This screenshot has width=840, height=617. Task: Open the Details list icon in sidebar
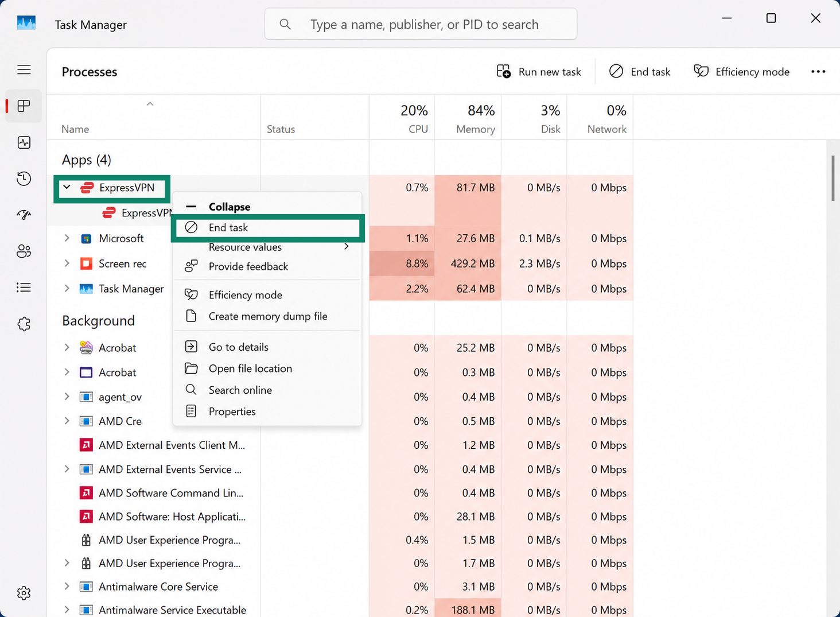tap(24, 288)
